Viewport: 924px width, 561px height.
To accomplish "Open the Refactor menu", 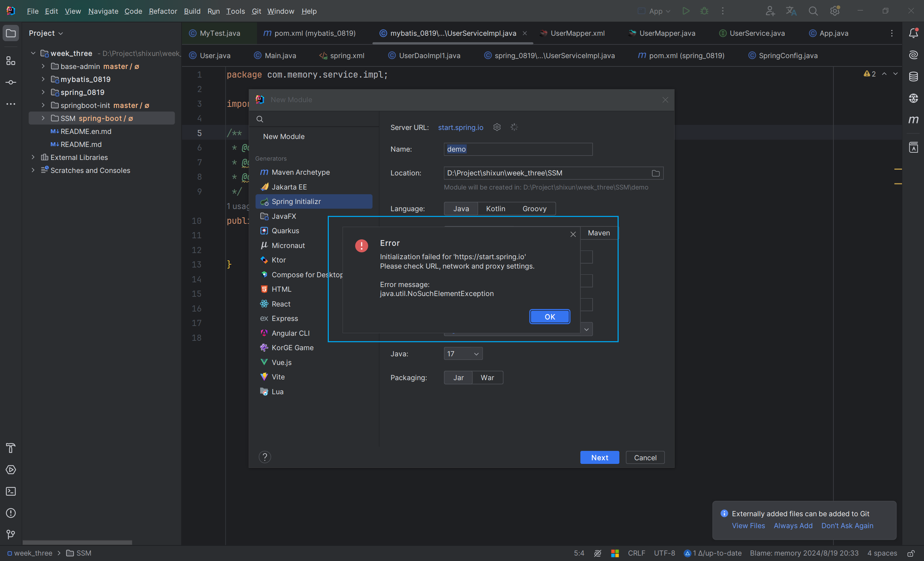I will pos(163,11).
